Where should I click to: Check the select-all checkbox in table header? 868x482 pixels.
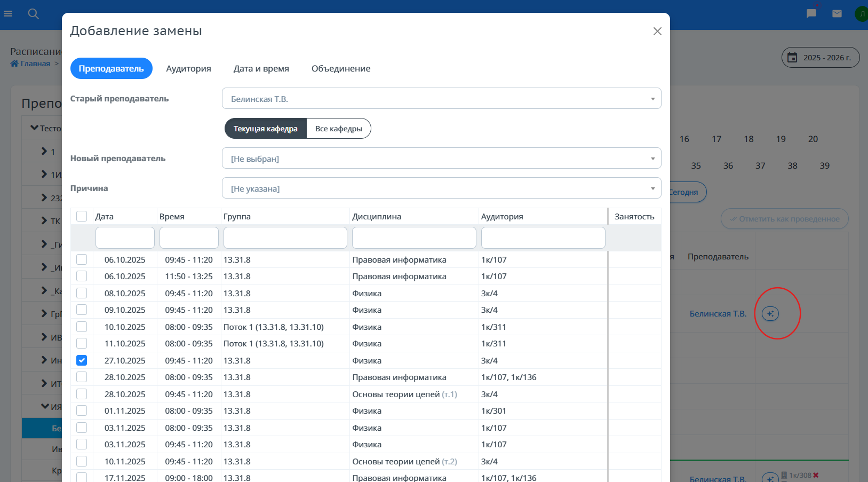tap(82, 216)
